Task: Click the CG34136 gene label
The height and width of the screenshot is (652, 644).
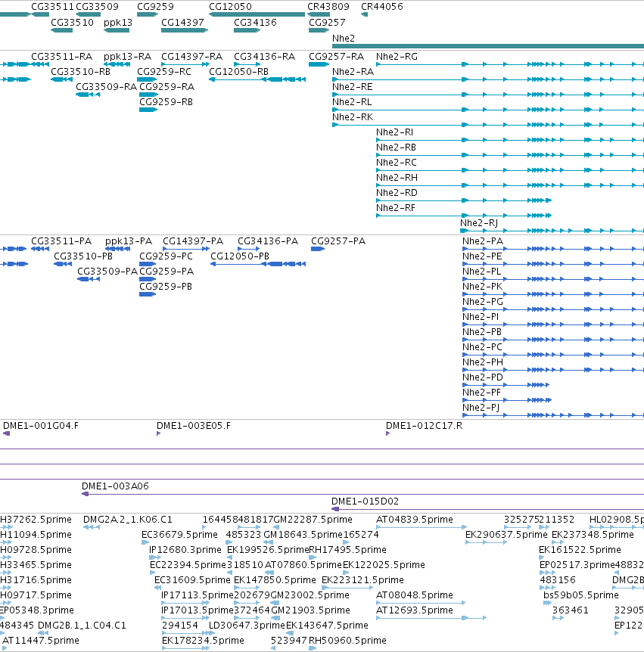Action: pyautogui.click(x=255, y=23)
